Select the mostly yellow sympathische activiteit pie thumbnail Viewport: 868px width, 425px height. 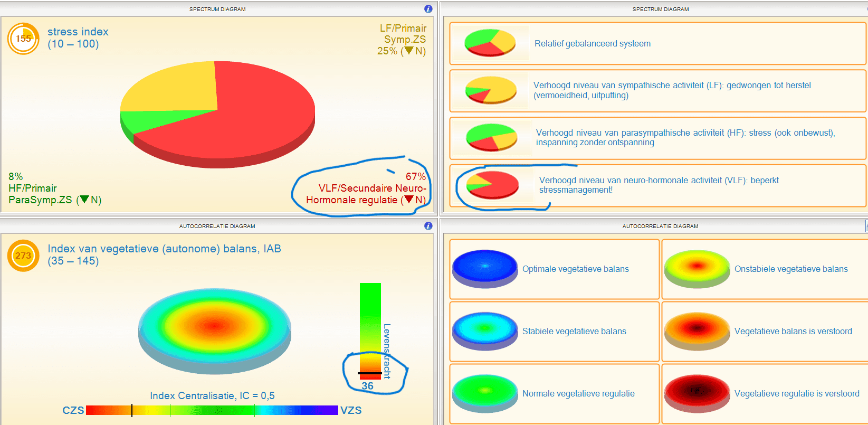pos(491,90)
